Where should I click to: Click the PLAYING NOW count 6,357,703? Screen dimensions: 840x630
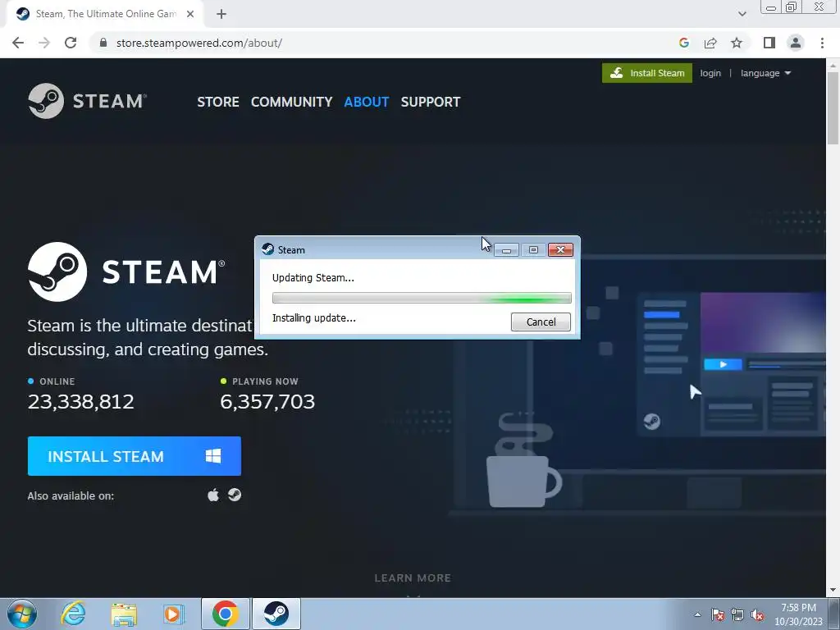click(267, 401)
